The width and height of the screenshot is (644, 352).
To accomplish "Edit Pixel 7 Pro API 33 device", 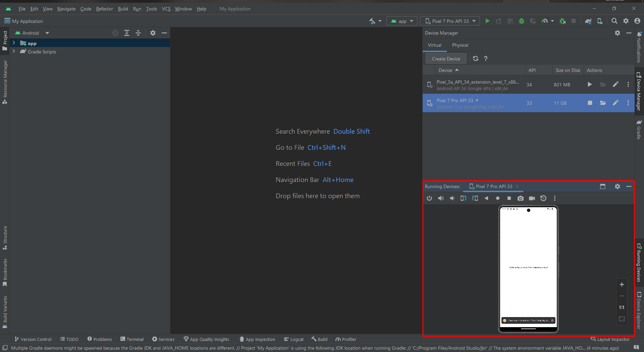I will (615, 103).
